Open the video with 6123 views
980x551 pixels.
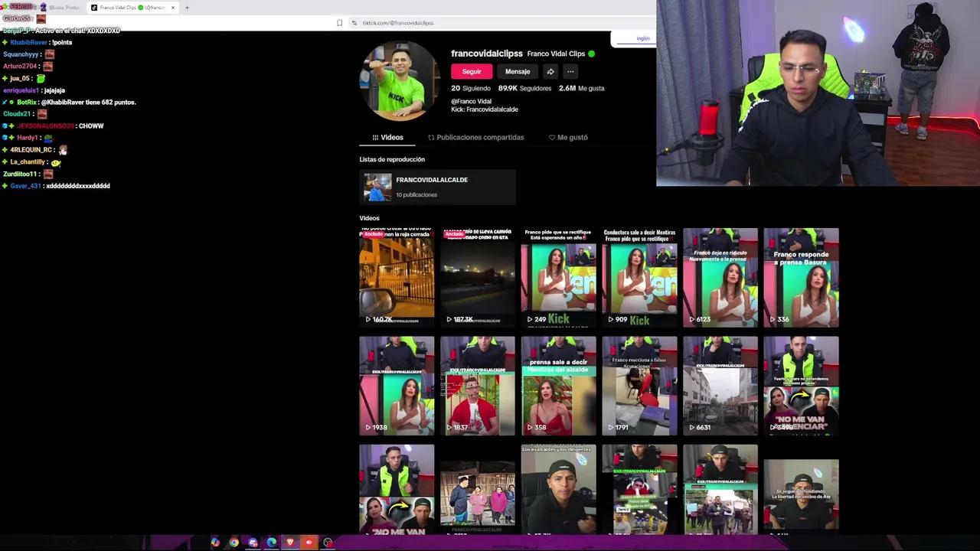(x=720, y=277)
